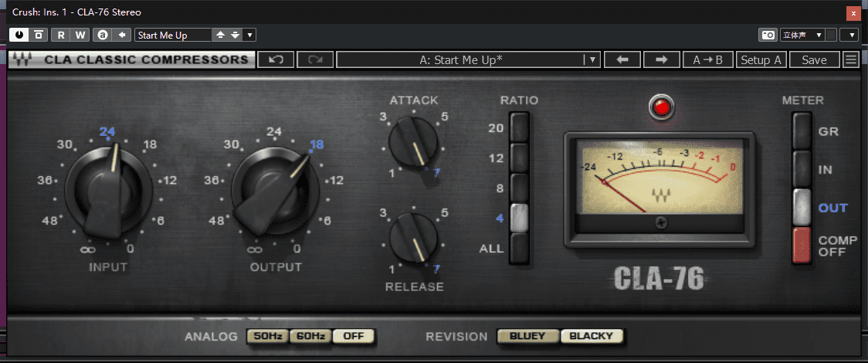Viewport: 868px width, 363px height.
Task: Close the plugin window
Action: (x=853, y=12)
